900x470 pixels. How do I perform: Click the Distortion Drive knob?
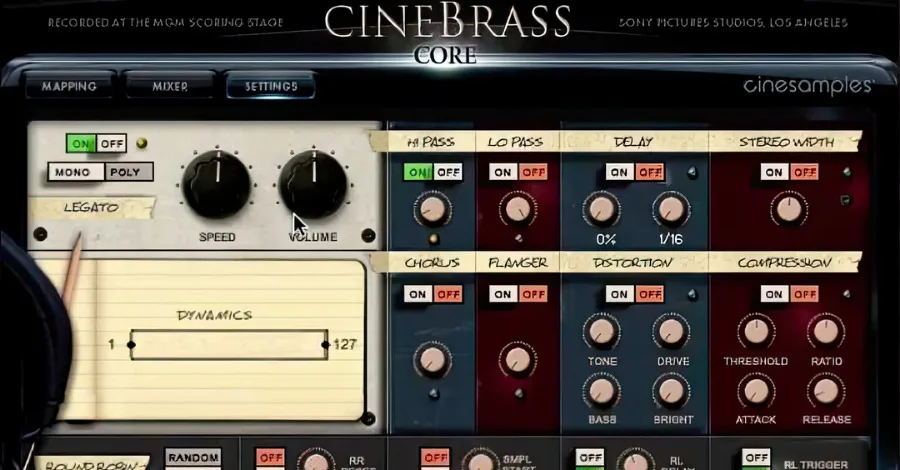(x=671, y=332)
